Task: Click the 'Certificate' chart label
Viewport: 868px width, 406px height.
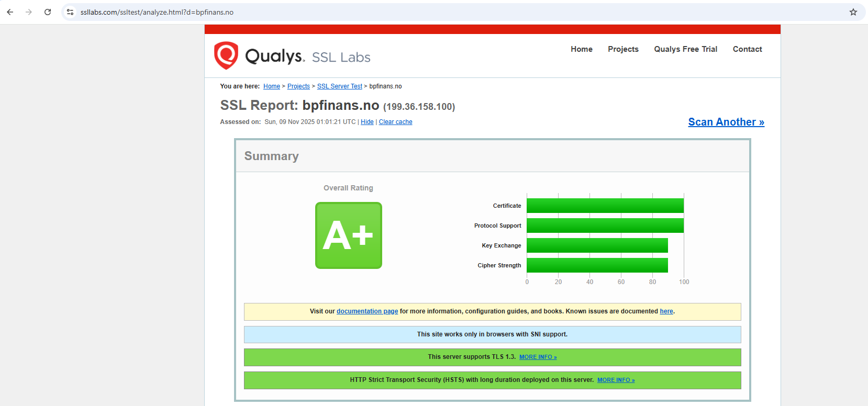Action: (x=507, y=206)
